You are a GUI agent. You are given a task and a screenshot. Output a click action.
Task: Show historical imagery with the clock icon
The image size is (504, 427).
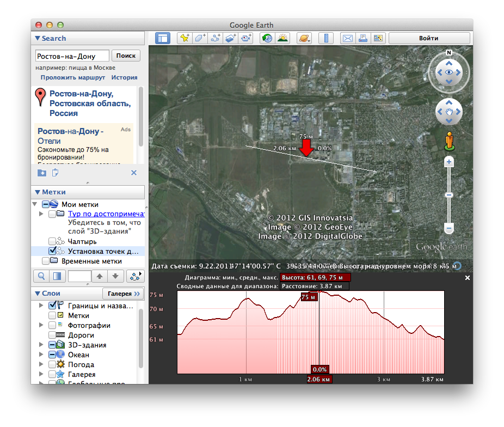click(x=267, y=38)
